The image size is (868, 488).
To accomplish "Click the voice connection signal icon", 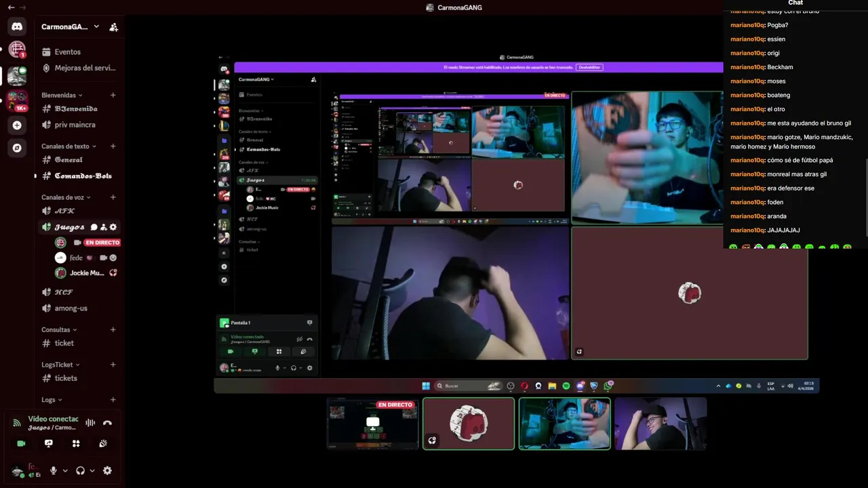I will pyautogui.click(x=17, y=423).
